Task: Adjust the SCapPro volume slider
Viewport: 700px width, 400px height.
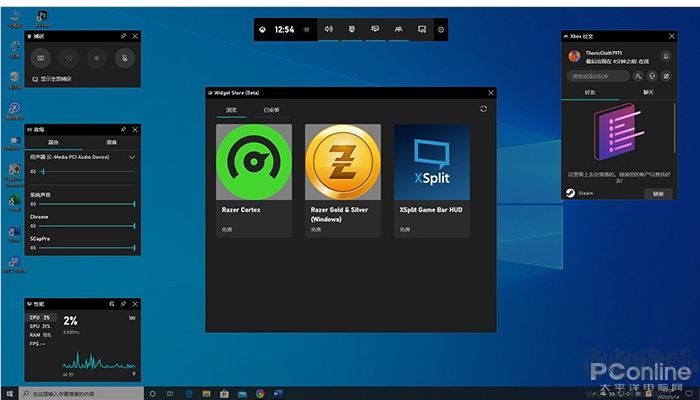Action: pos(87,248)
